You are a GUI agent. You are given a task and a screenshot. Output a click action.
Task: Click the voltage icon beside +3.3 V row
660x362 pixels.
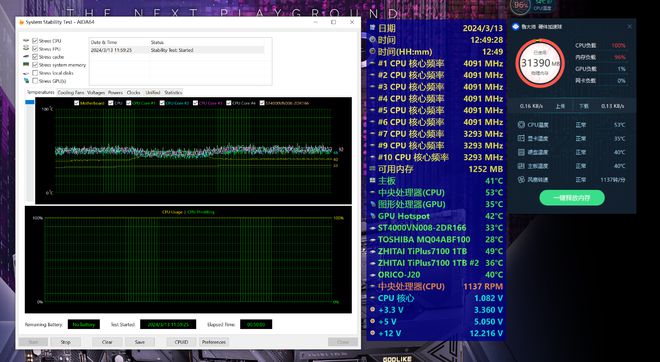(372, 310)
